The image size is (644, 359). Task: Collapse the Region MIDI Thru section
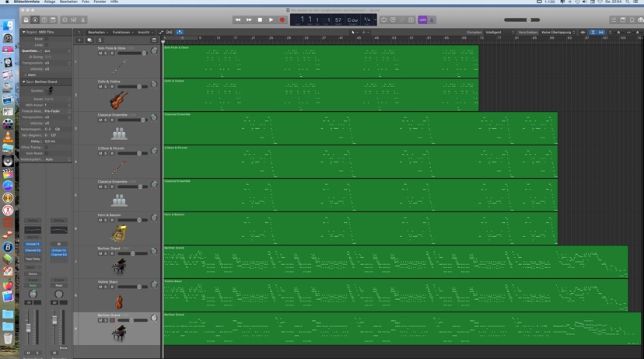tap(24, 32)
